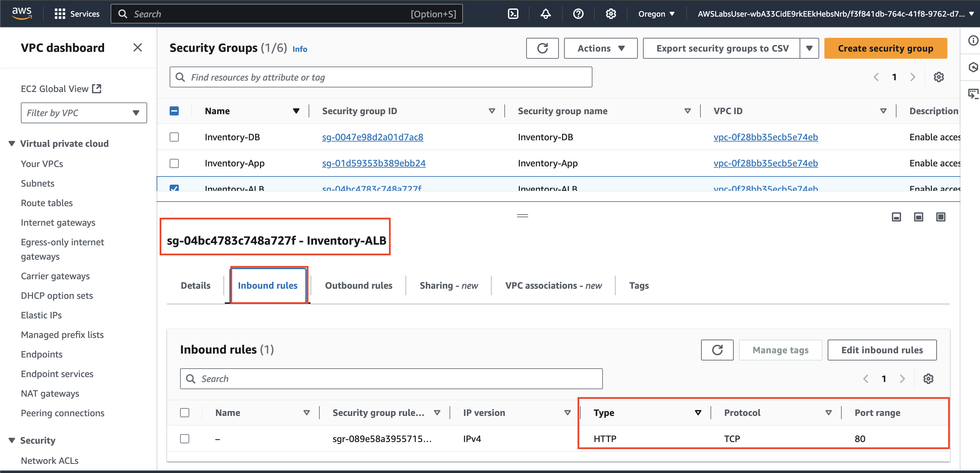Switch to the VPC associations - new tab
Image resolution: width=980 pixels, height=473 pixels.
[553, 285]
